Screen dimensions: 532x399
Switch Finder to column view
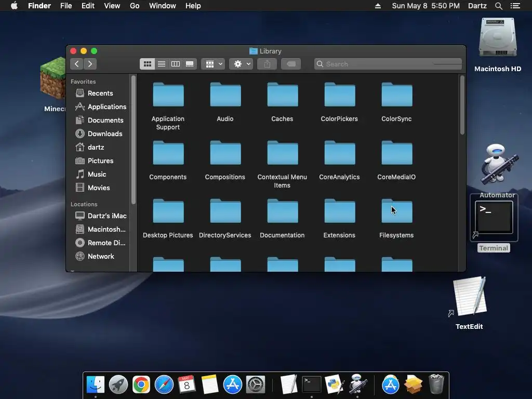tap(176, 64)
